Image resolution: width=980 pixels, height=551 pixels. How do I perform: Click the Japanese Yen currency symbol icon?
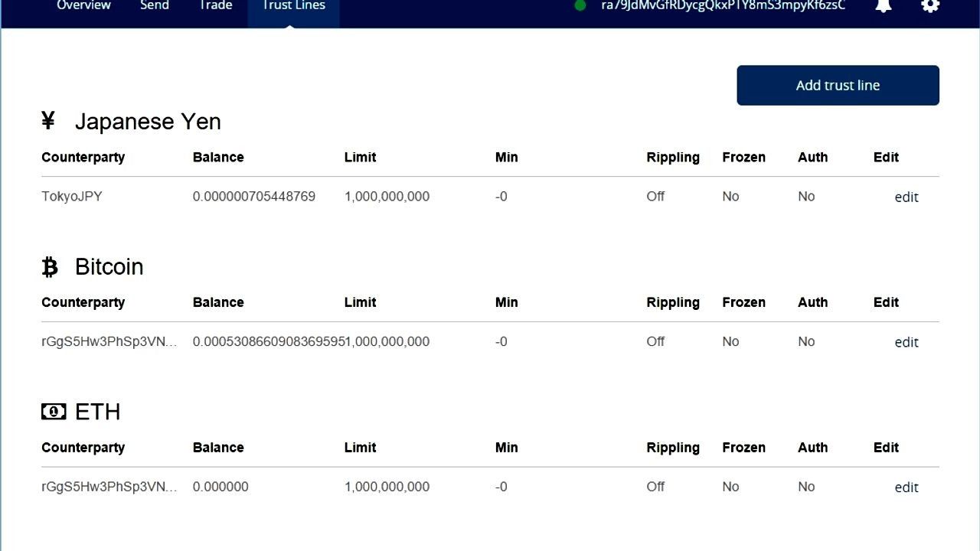point(48,121)
